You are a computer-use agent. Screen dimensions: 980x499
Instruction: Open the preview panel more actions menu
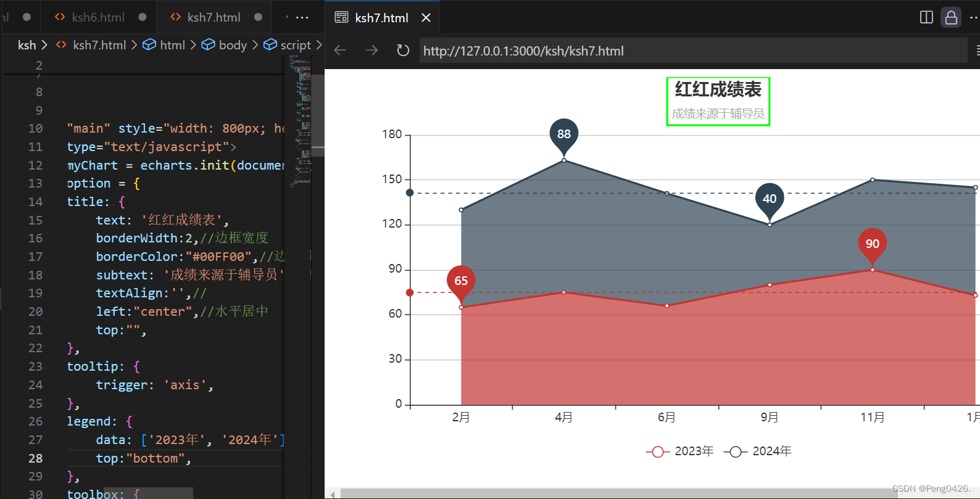[974, 17]
